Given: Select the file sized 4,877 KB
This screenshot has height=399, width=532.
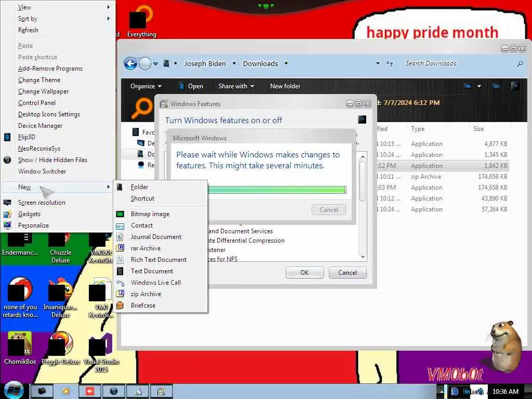Looking at the screenshot, I should 443,144.
